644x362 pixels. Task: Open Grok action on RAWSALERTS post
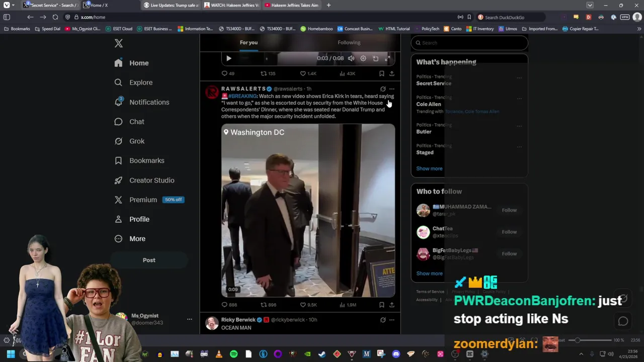click(383, 89)
